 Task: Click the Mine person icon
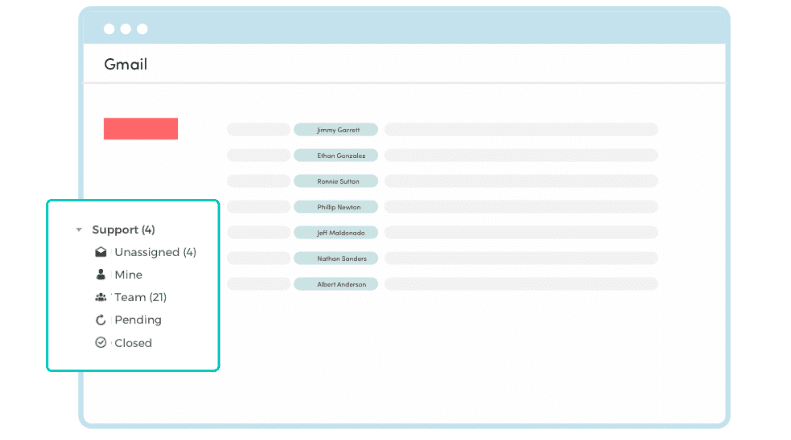[x=101, y=274]
